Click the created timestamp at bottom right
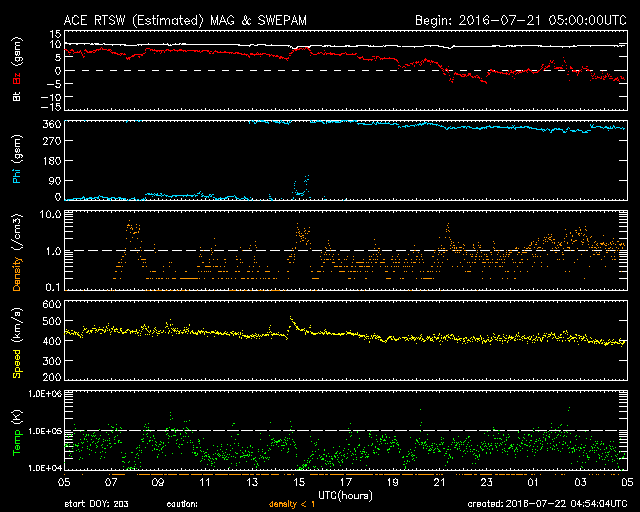The height and width of the screenshot is (512, 640). pos(546,505)
